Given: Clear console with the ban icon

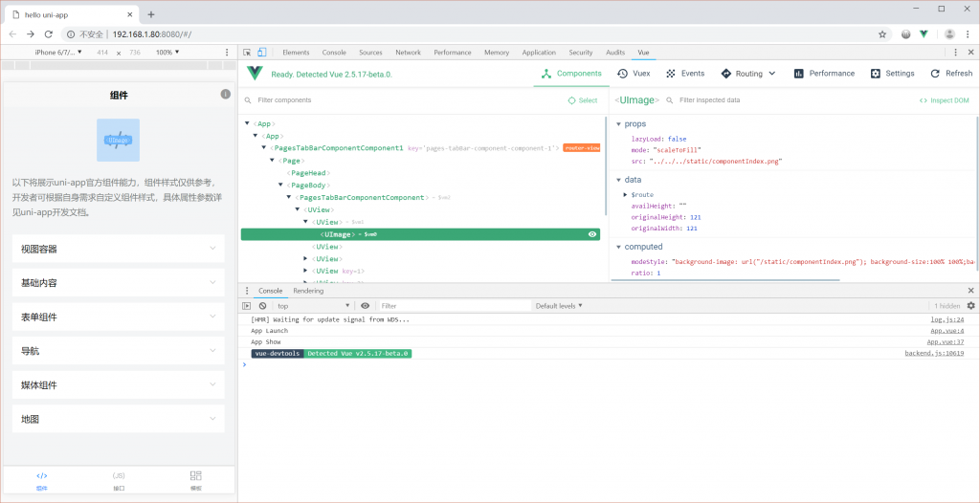Looking at the screenshot, I should point(262,306).
